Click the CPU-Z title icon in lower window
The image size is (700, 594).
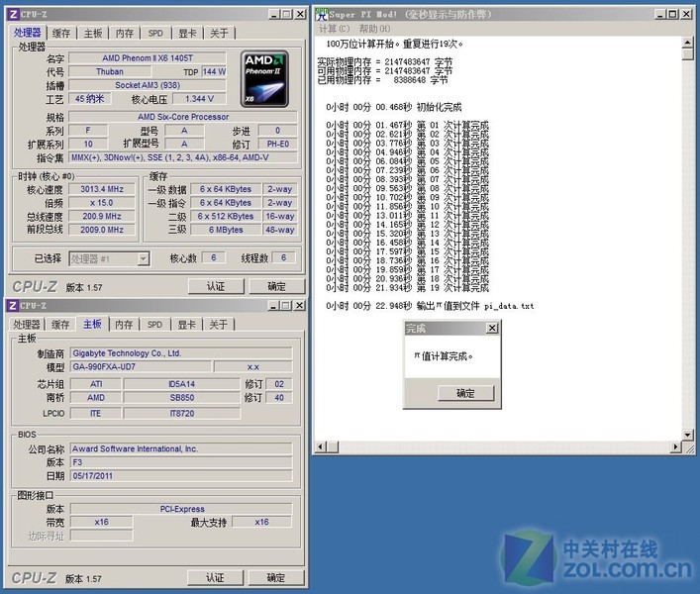(x=13, y=305)
